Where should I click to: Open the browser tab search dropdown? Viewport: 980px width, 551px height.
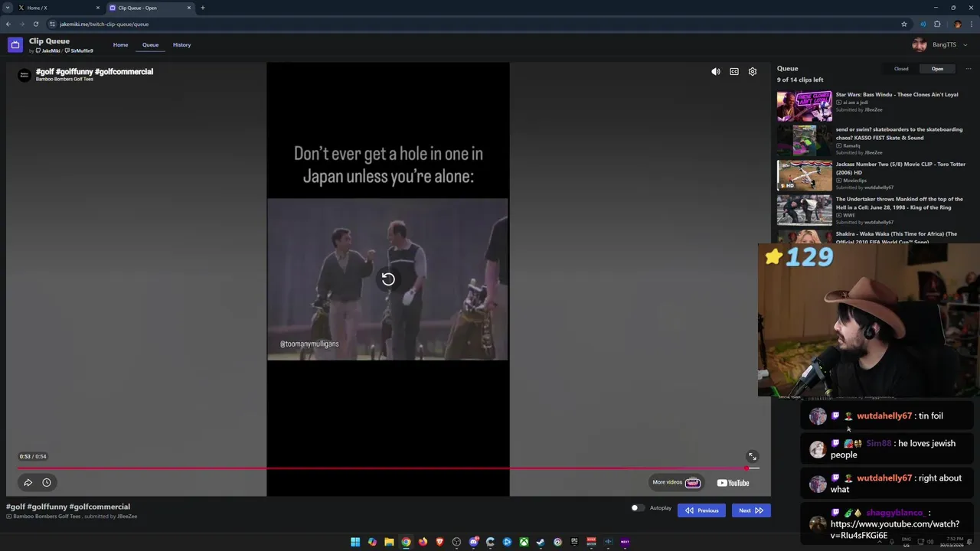pos(8,8)
